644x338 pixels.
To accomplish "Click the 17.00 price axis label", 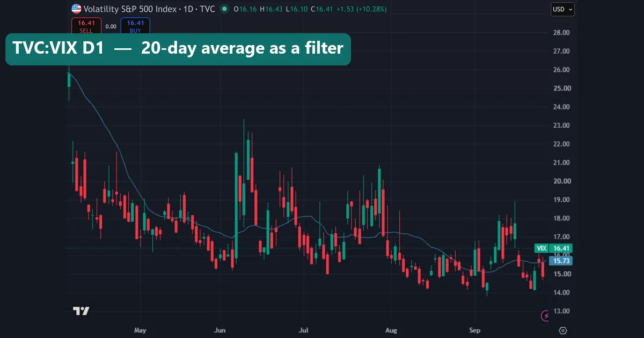I will (561, 237).
